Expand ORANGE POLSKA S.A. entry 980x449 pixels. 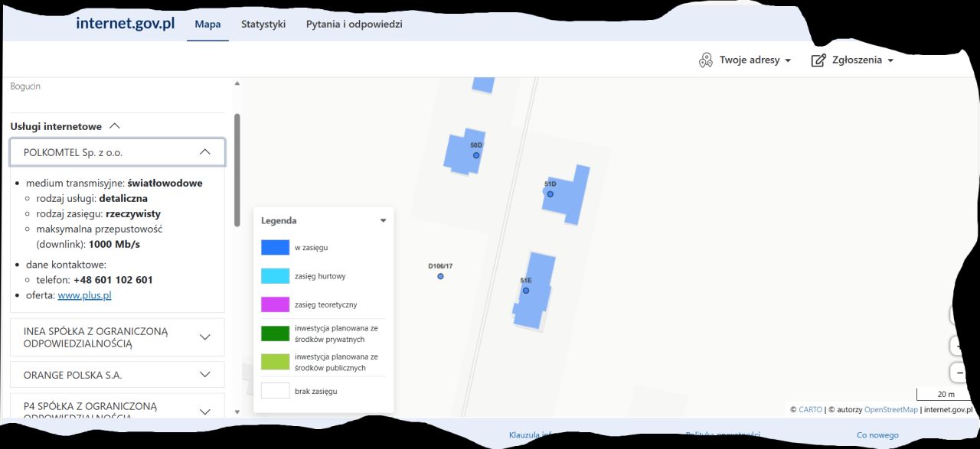click(117, 375)
